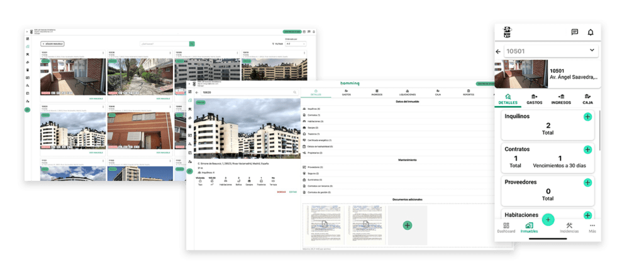This screenshot has width=644, height=277.
Task: Open FILTRAR filter in list window
Action: click(x=277, y=43)
